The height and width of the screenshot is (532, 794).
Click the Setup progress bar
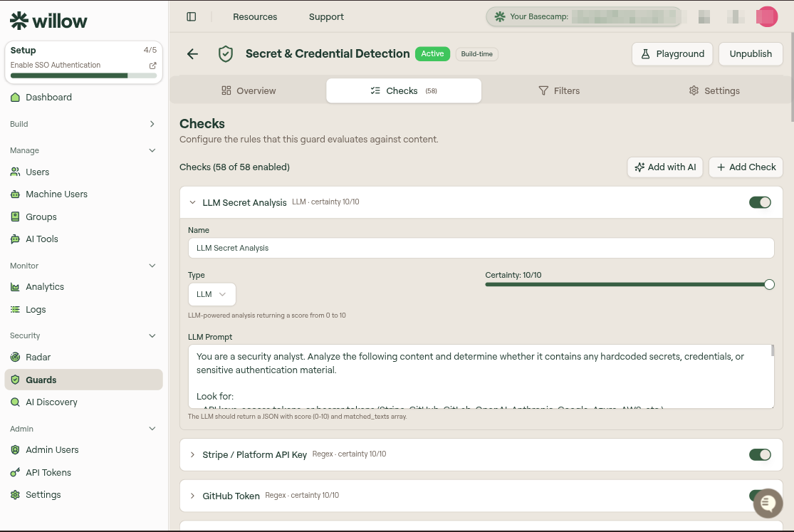tap(83, 76)
